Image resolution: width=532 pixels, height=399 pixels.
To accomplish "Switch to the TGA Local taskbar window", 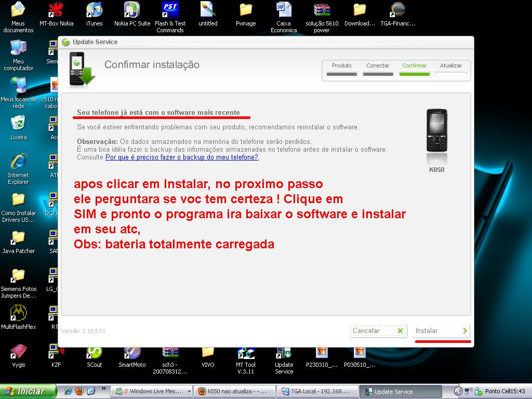I will (x=317, y=391).
